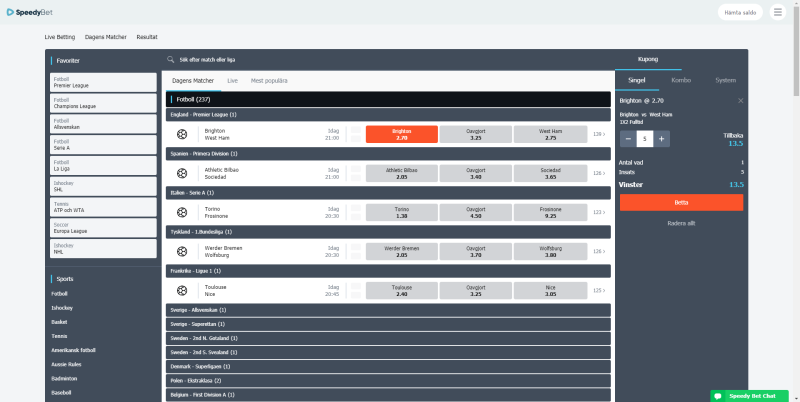Open the hamburger menu
Viewport: 800px width, 402px height.
click(x=778, y=12)
